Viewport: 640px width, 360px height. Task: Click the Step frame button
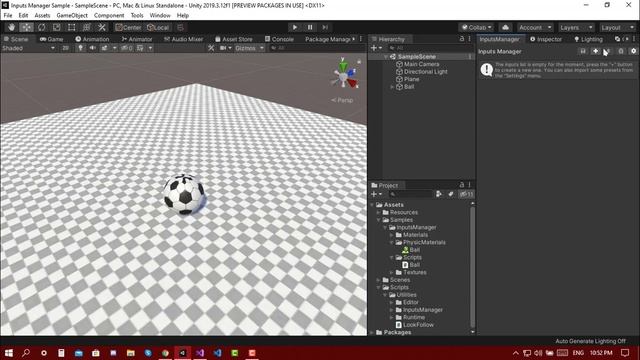(325, 27)
